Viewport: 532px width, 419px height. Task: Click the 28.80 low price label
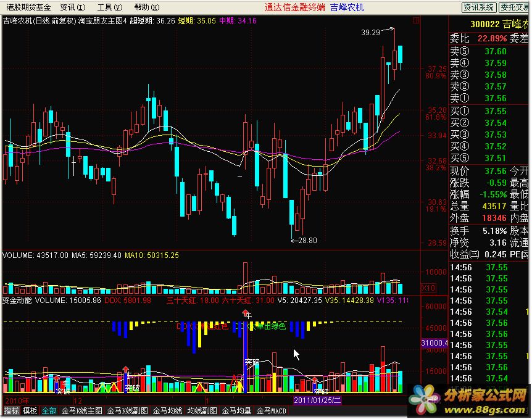[x=307, y=241]
